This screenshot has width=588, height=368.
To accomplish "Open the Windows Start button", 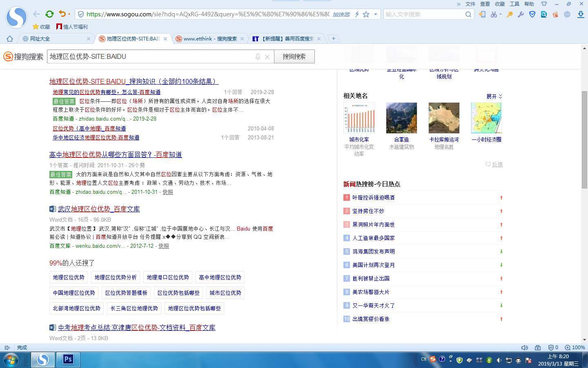I will 11,360.
